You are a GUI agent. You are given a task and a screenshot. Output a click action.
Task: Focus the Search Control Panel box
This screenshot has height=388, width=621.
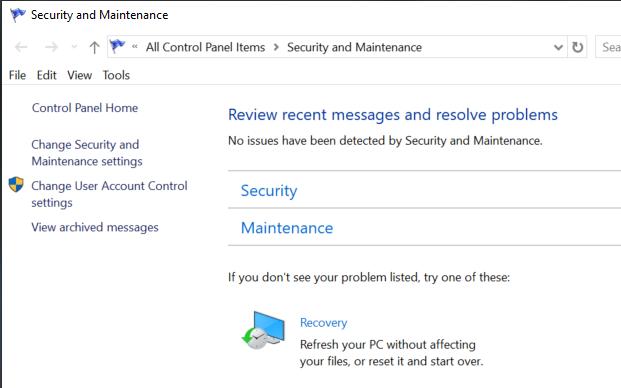(x=608, y=47)
